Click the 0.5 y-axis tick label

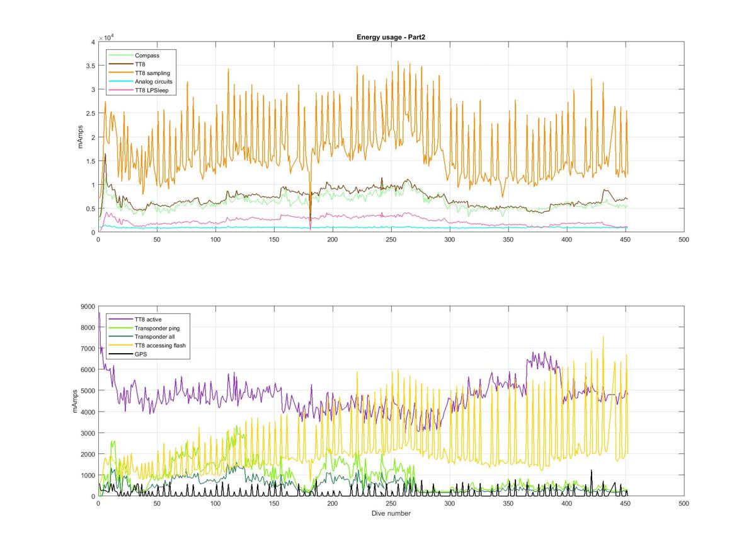89,209
